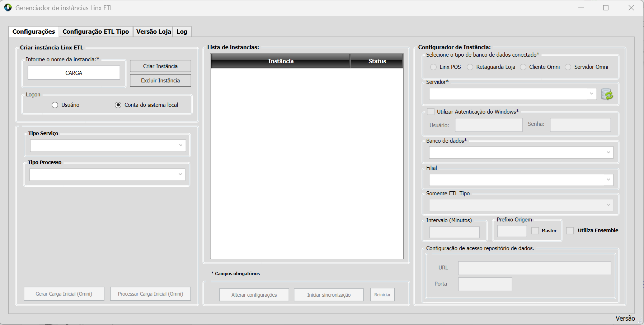Click the URL input field

pos(535,268)
